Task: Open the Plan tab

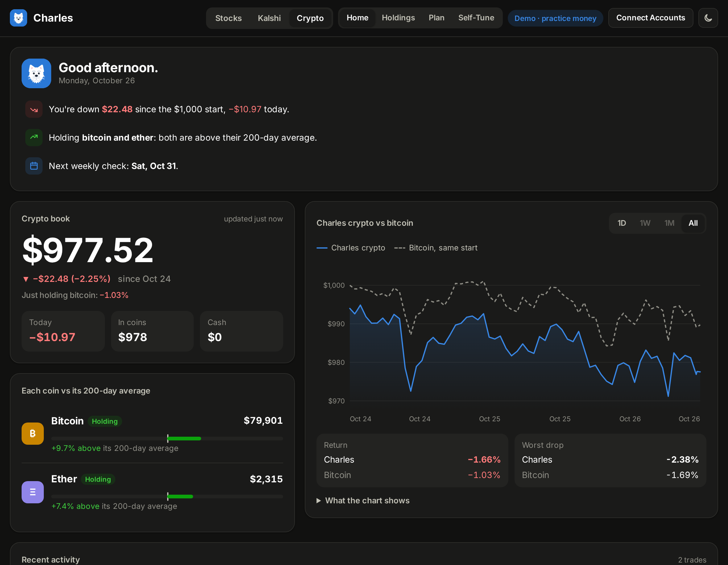Action: click(436, 18)
